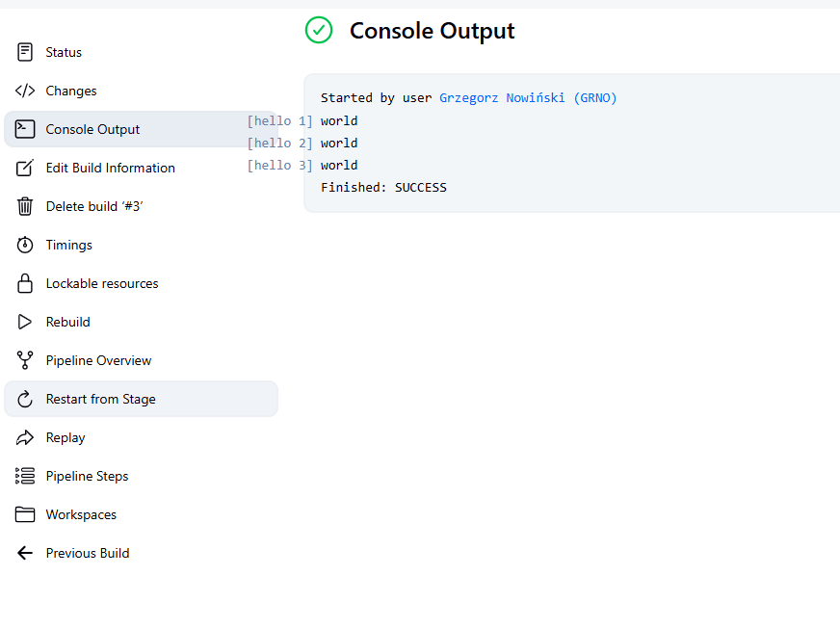Click the pencil icon for Edit Build Information
Screen dimensions: 840x628
25,168
